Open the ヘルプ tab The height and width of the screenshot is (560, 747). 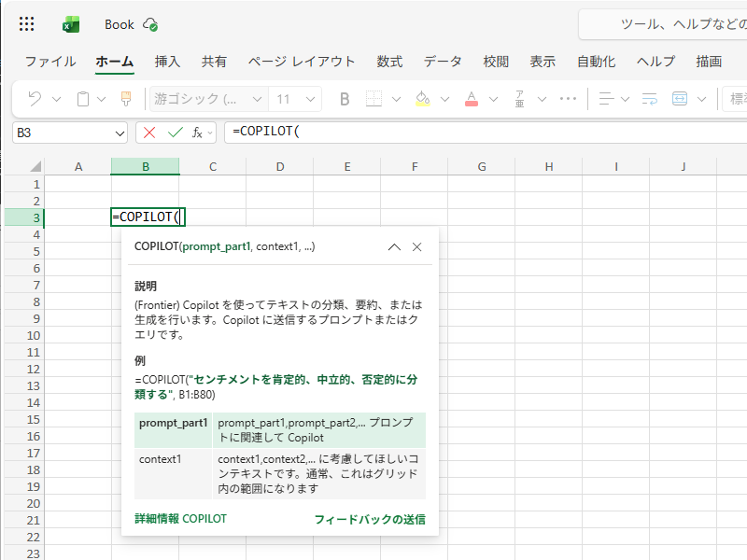tap(655, 62)
